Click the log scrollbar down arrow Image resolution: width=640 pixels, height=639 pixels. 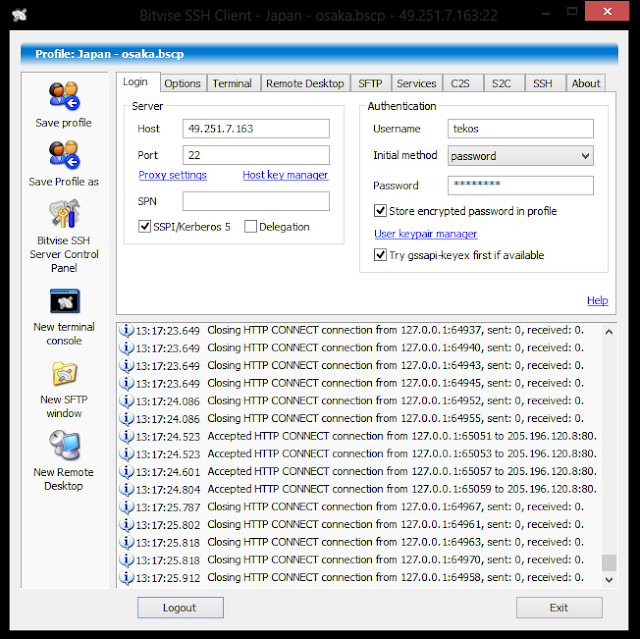pos(609,579)
